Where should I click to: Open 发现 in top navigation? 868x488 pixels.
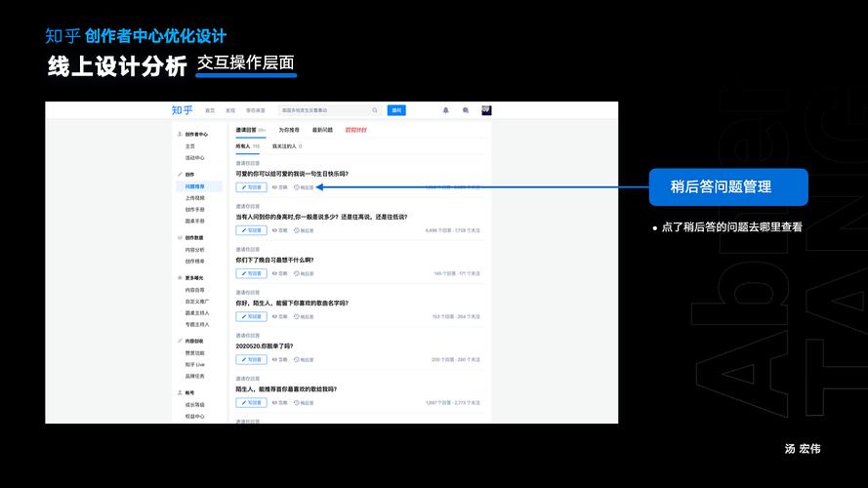[x=230, y=110]
